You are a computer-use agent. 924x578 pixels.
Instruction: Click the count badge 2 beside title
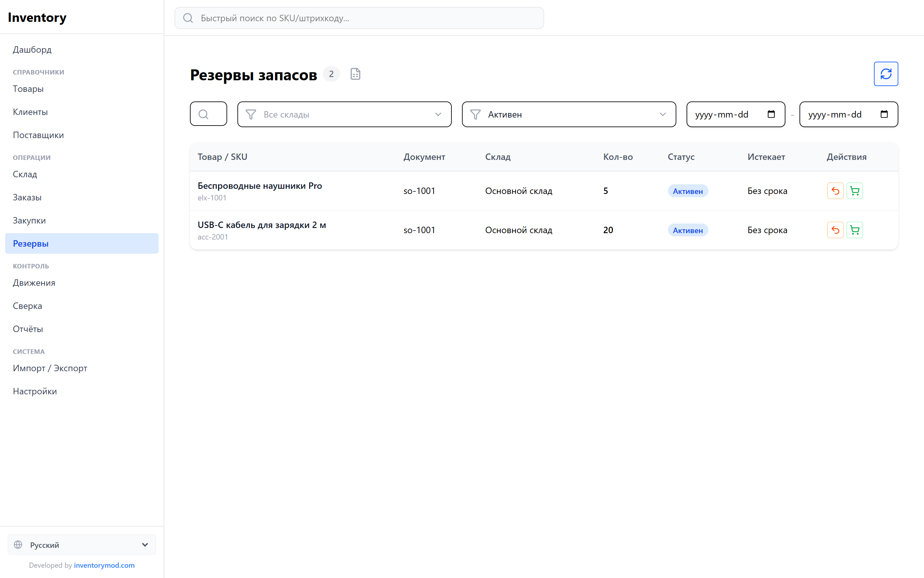click(331, 74)
